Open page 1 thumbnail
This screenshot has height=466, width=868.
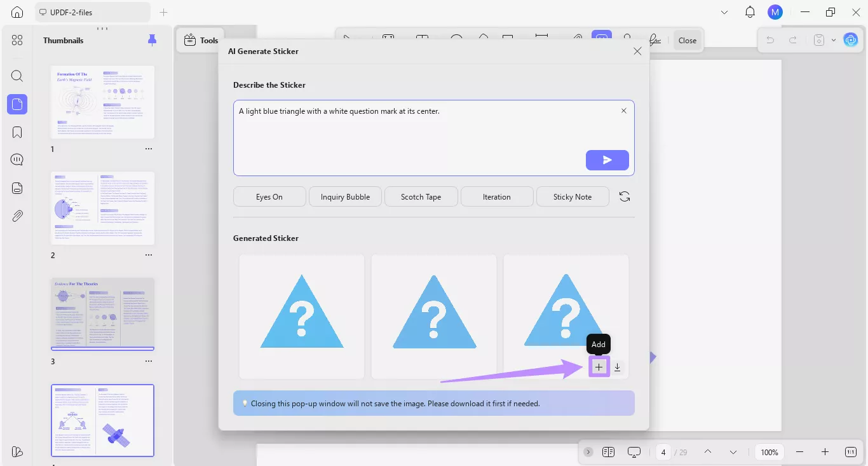tap(102, 102)
